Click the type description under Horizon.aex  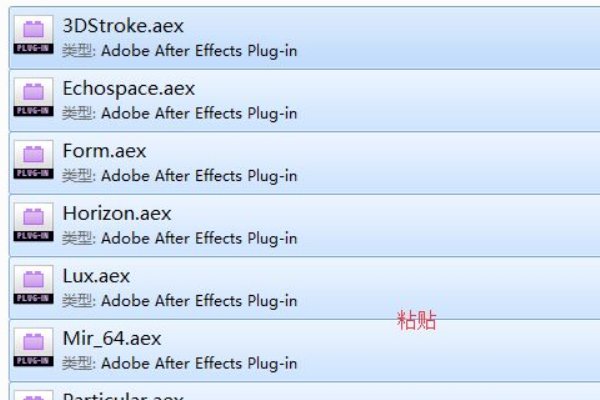coord(180,238)
